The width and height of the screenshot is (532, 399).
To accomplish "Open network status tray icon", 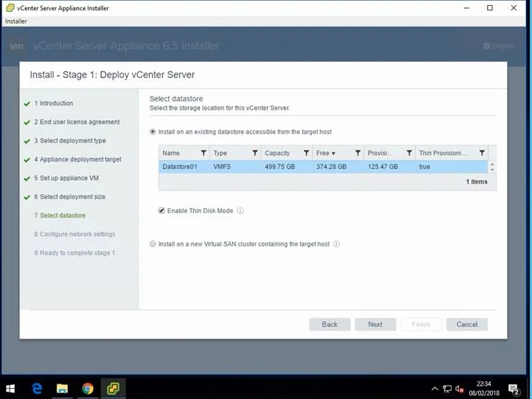I will [447, 389].
